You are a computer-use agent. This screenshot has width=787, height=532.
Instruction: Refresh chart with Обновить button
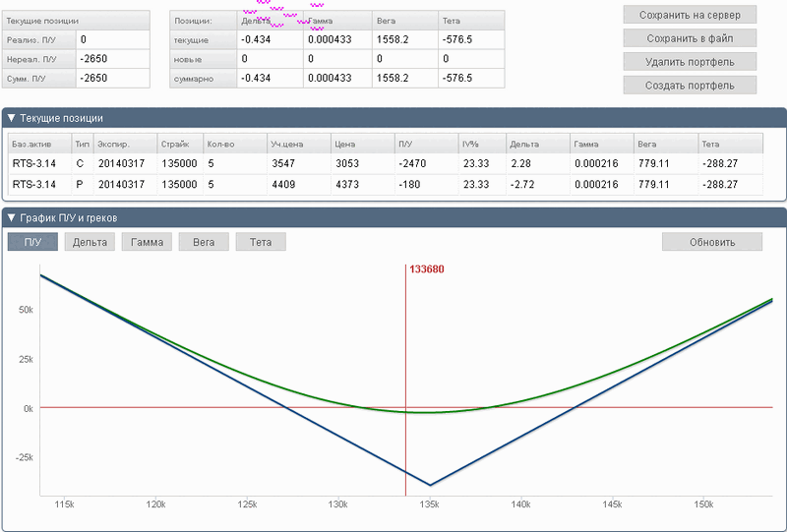click(x=711, y=242)
